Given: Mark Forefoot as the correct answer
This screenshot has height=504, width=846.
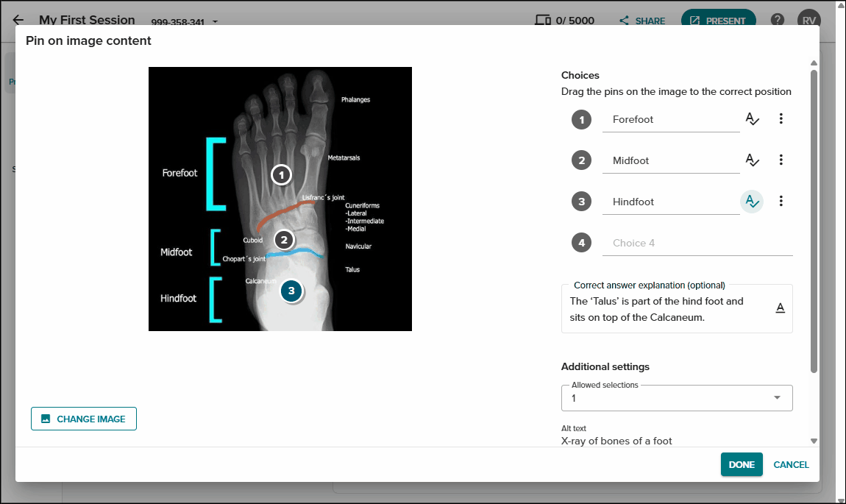Looking at the screenshot, I should coord(752,119).
